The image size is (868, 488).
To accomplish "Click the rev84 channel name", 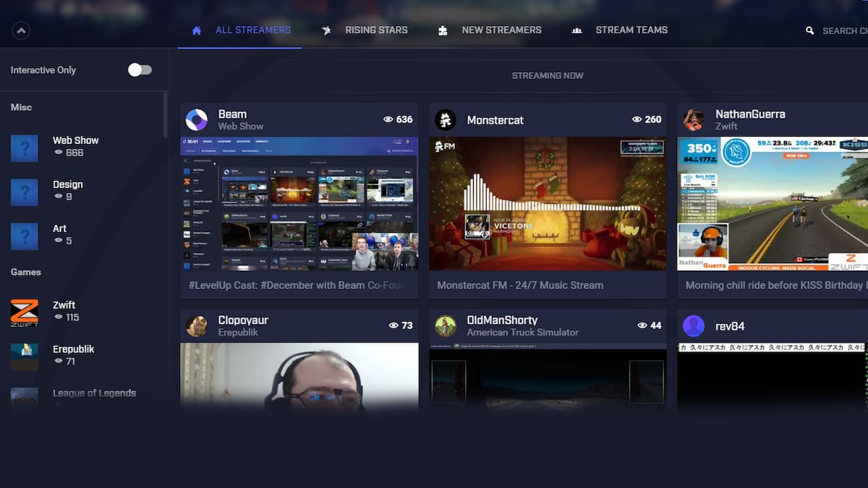I will [730, 326].
